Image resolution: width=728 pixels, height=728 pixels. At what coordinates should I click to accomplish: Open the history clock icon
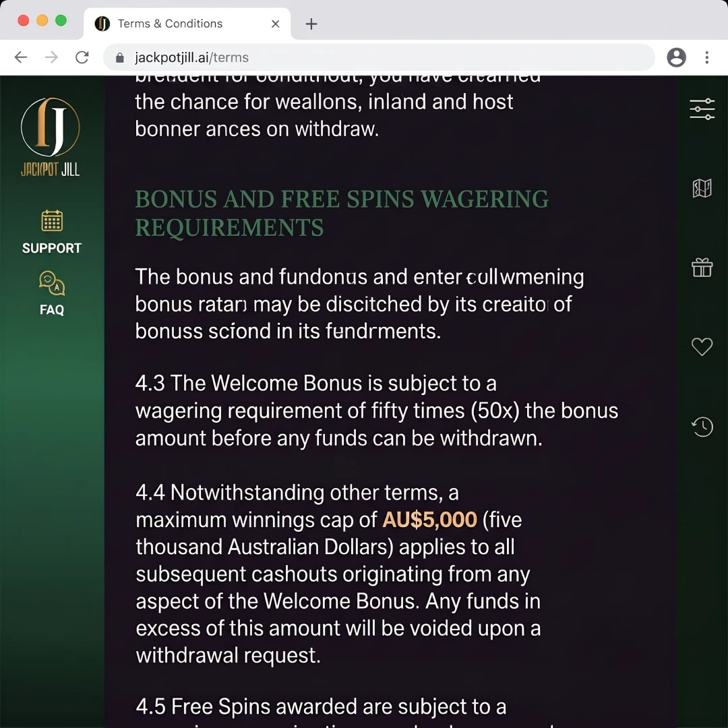[x=702, y=426]
